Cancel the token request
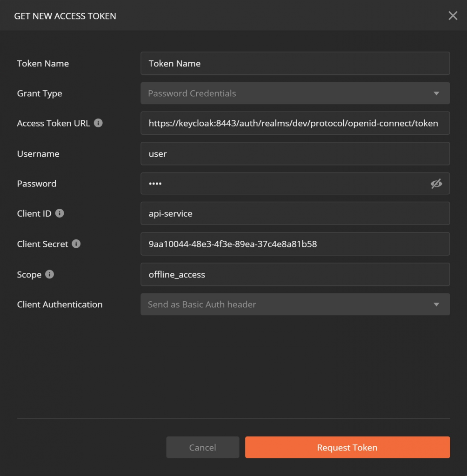467x476 pixels. [203, 447]
